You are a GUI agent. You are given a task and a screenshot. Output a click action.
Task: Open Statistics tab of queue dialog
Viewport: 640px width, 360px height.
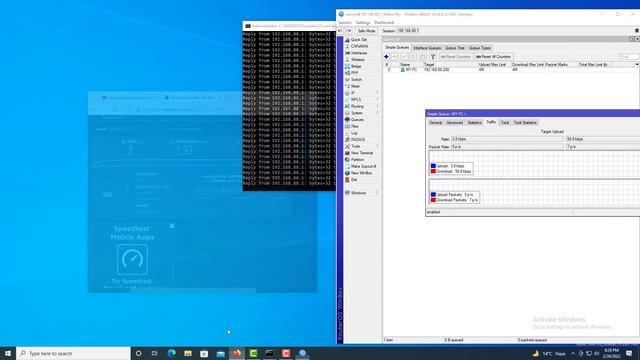click(474, 122)
